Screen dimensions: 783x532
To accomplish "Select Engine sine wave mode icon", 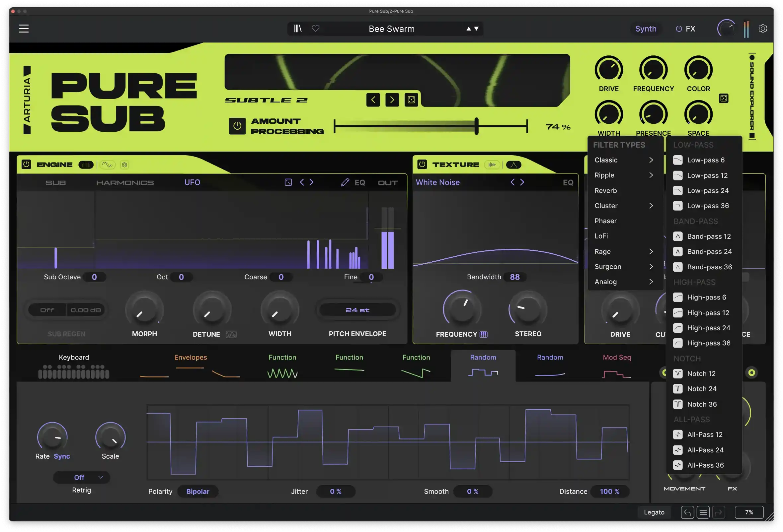I will (x=107, y=165).
